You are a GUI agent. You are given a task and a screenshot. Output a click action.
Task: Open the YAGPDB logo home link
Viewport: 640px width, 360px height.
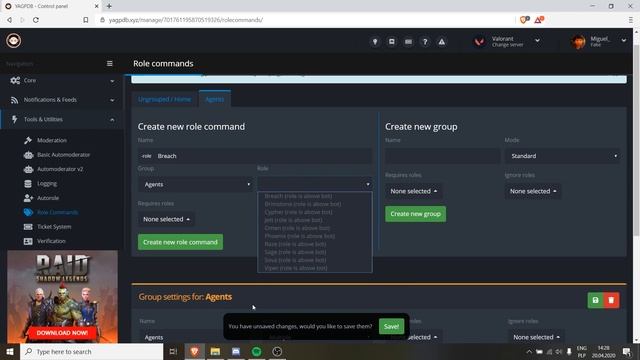(x=13, y=40)
